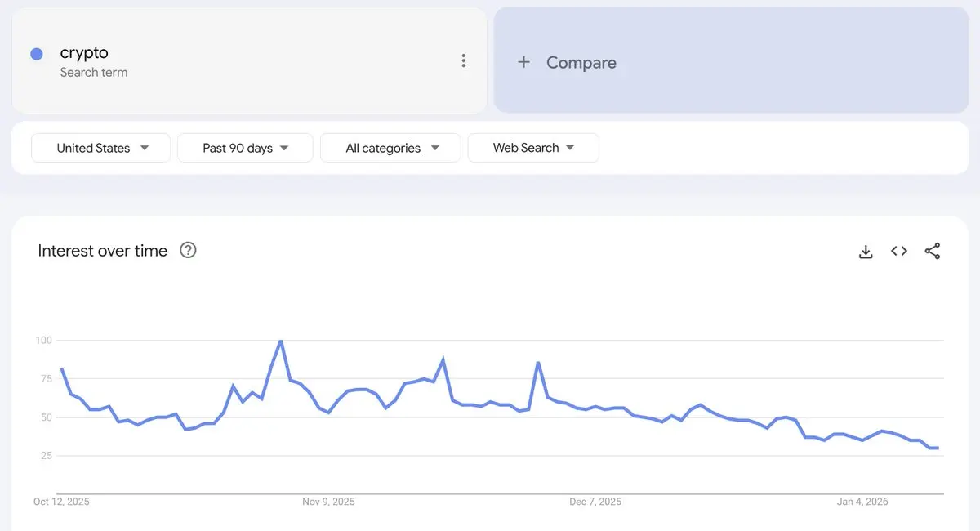Viewport: 980px width, 531px height.
Task: Click the Oct 12, 2025 axis label
Action: pyautogui.click(x=62, y=502)
